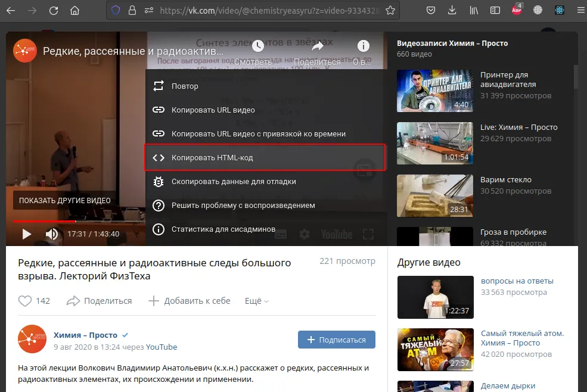Expand the Ещё dropdown

coord(257,301)
